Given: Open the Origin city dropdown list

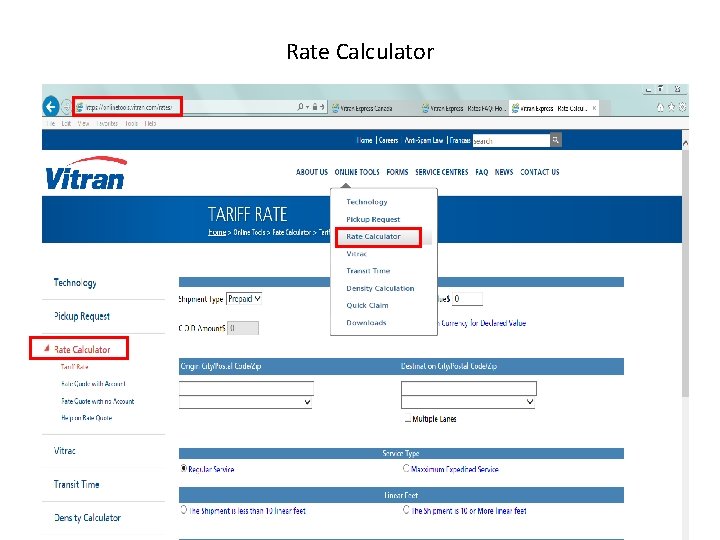Looking at the screenshot, I should point(246,402).
